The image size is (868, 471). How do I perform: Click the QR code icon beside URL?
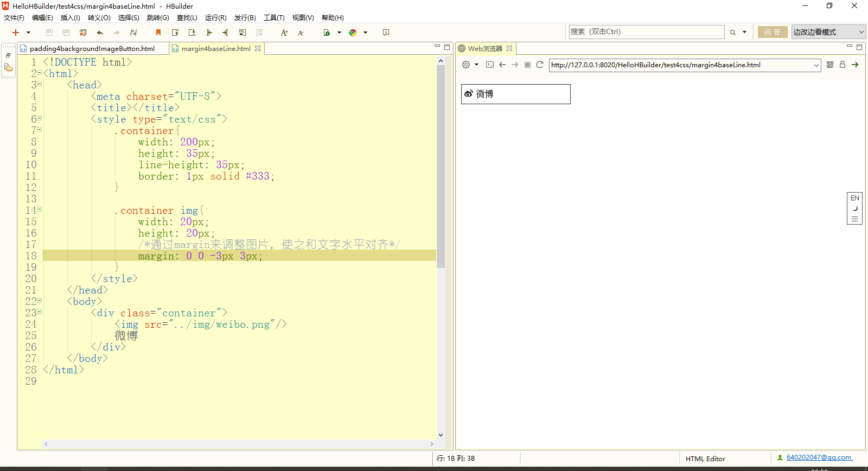tap(830, 65)
